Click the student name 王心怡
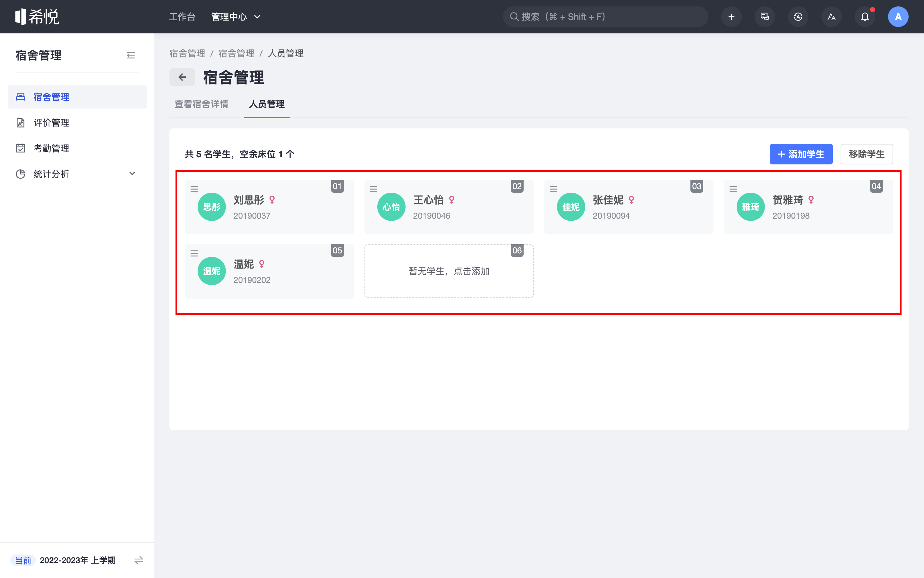 [x=428, y=199]
